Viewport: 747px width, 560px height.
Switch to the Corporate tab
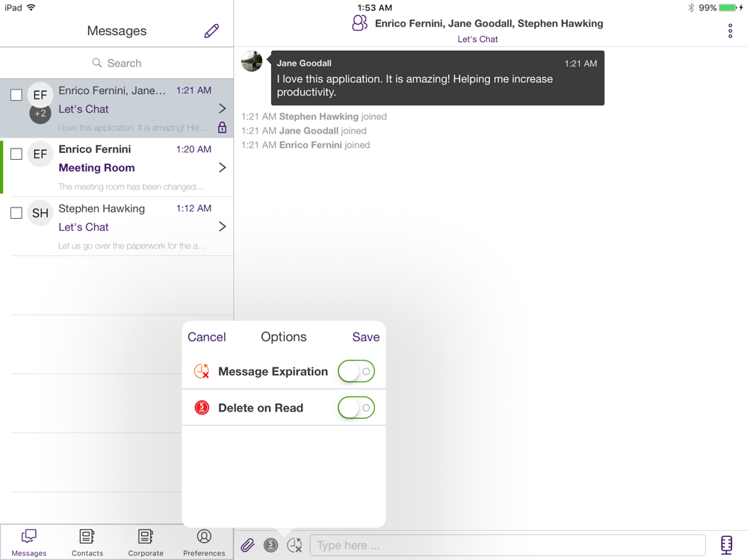[146, 542]
